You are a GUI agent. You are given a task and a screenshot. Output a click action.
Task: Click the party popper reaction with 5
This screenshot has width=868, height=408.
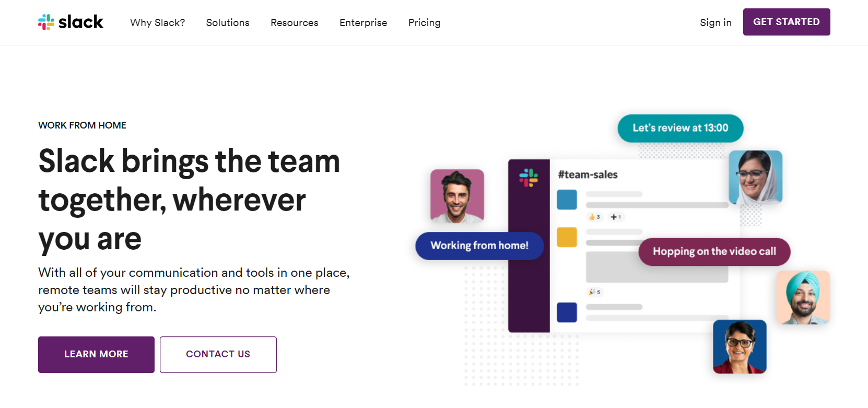pos(594,292)
